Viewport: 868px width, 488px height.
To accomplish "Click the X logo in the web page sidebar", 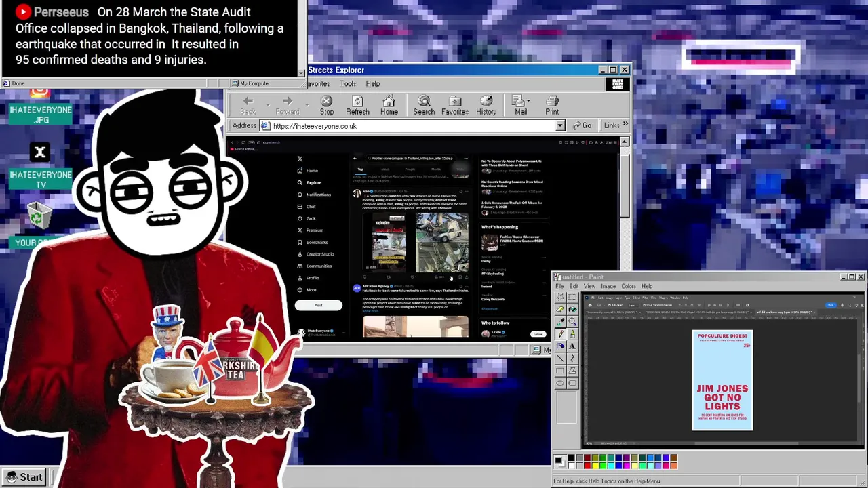I will tap(300, 159).
